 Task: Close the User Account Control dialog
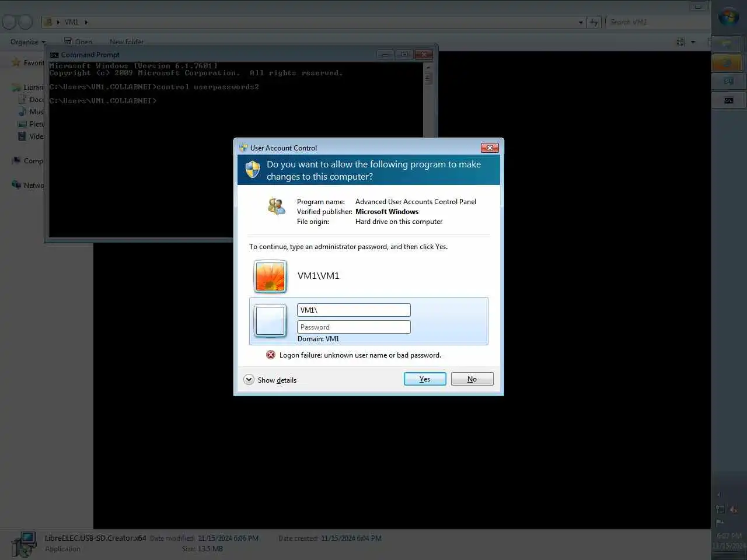(x=490, y=148)
